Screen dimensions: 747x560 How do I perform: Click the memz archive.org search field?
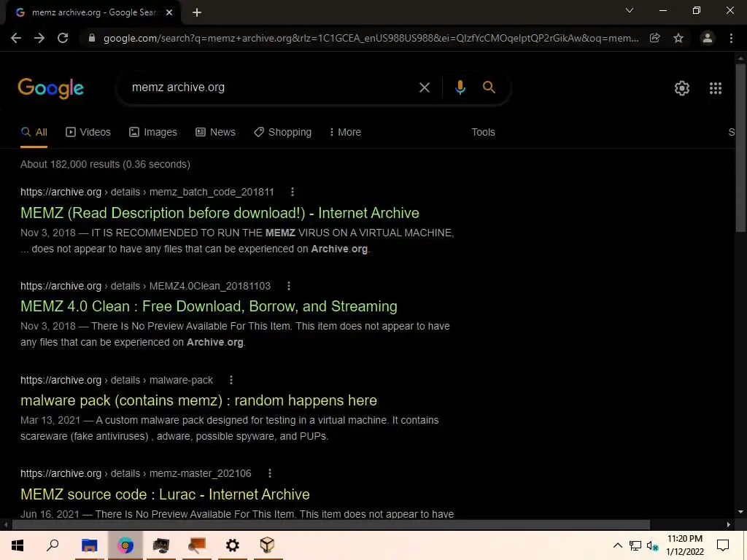coord(271,87)
